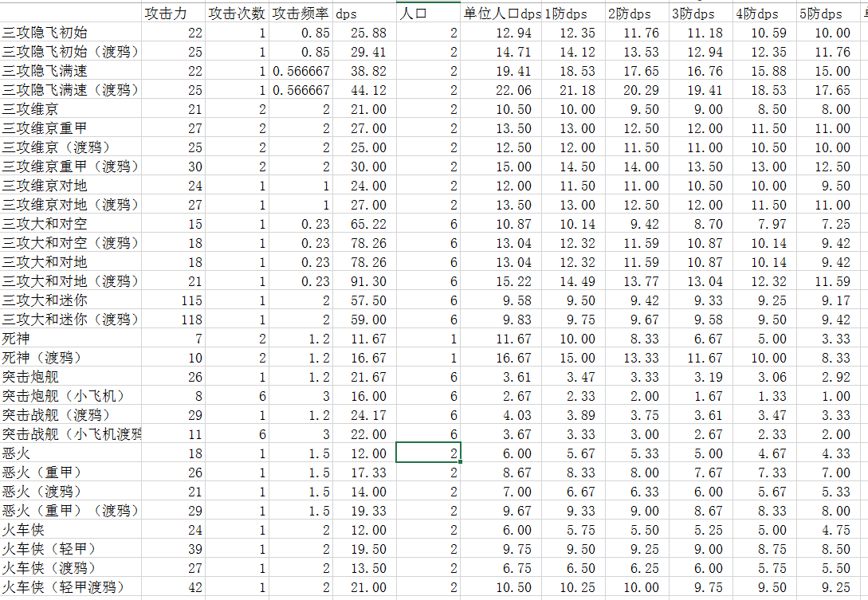This screenshot has height=600, width=868.
Task: Click the row label 三攻隐飞初始
Action: click(70, 33)
